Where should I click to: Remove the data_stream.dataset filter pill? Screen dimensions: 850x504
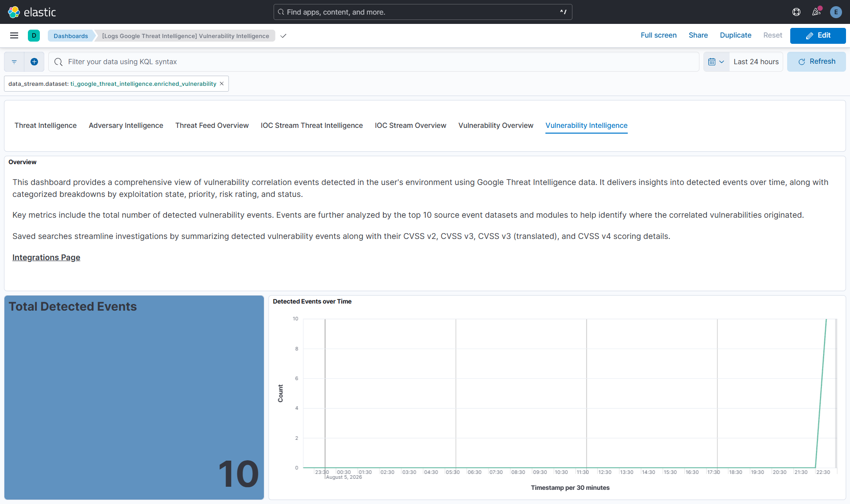click(222, 84)
